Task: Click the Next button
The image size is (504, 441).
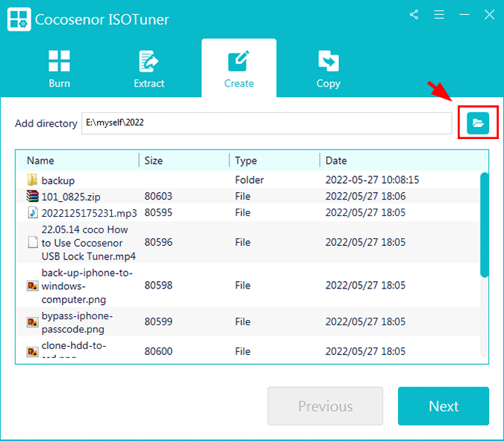Action: point(444,406)
